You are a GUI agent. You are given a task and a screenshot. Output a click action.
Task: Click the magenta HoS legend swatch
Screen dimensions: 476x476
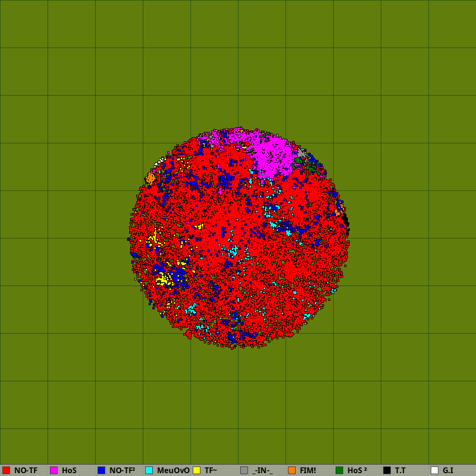point(54,470)
